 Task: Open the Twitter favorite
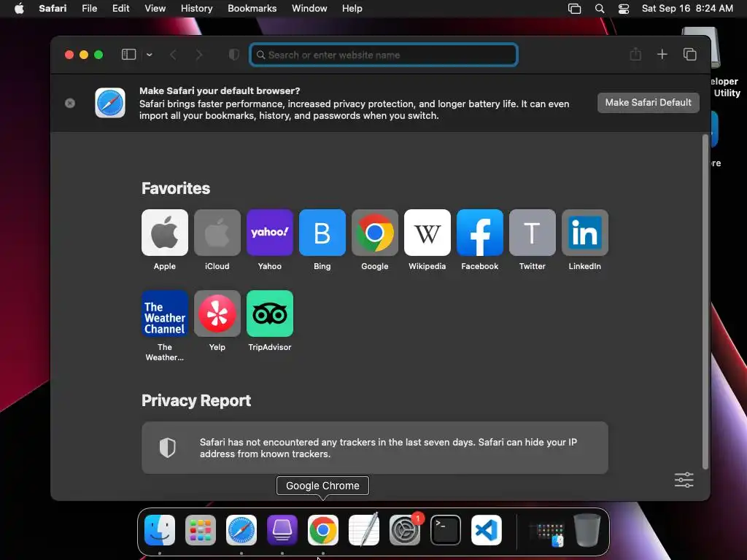(x=532, y=233)
